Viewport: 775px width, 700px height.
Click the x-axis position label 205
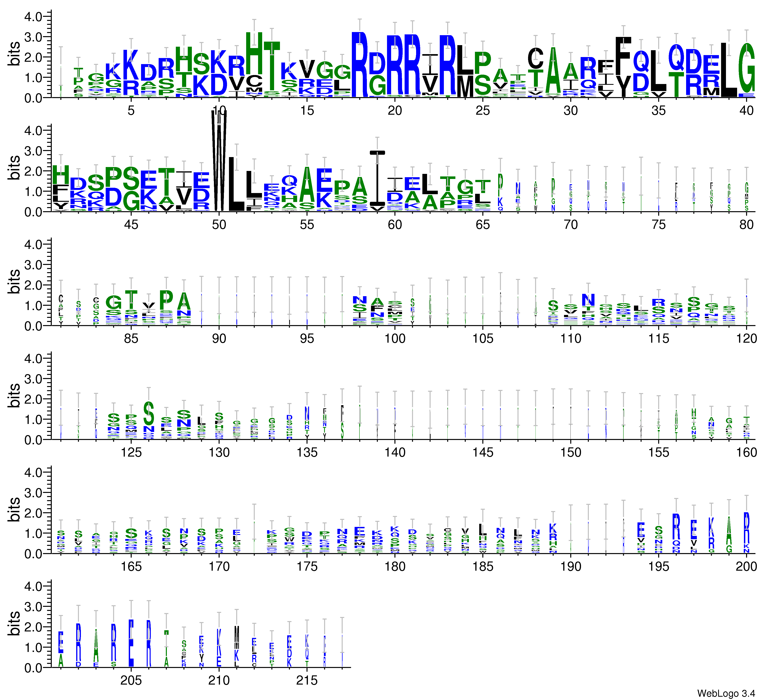131,680
